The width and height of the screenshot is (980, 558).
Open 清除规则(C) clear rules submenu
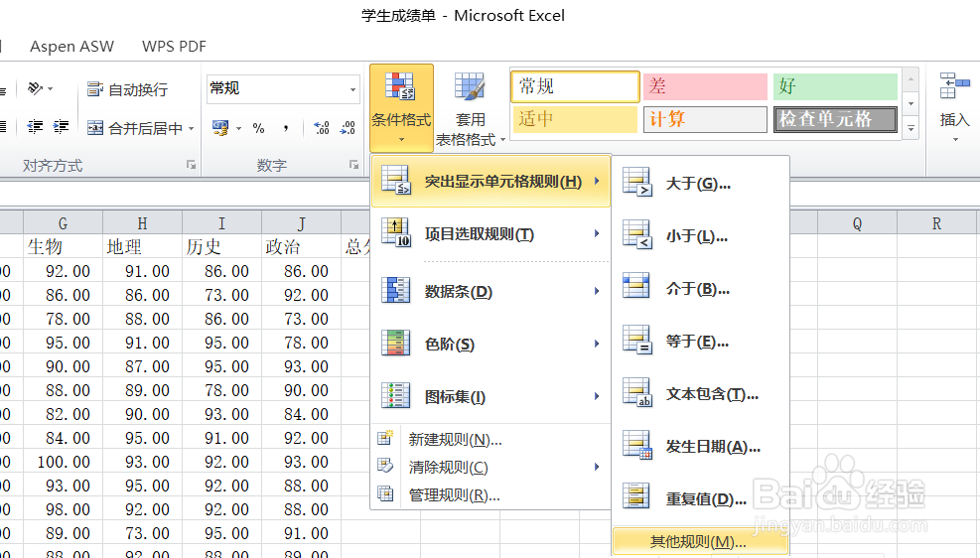click(490, 467)
